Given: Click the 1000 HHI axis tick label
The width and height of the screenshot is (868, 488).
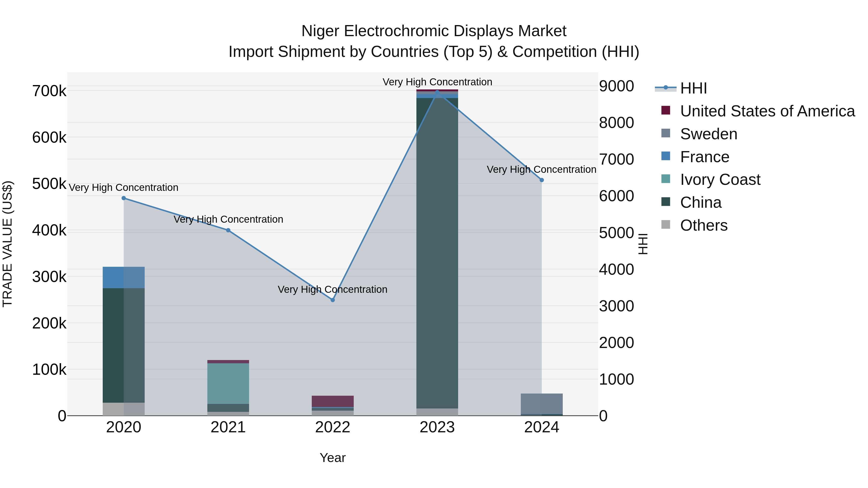Looking at the screenshot, I should point(617,379).
